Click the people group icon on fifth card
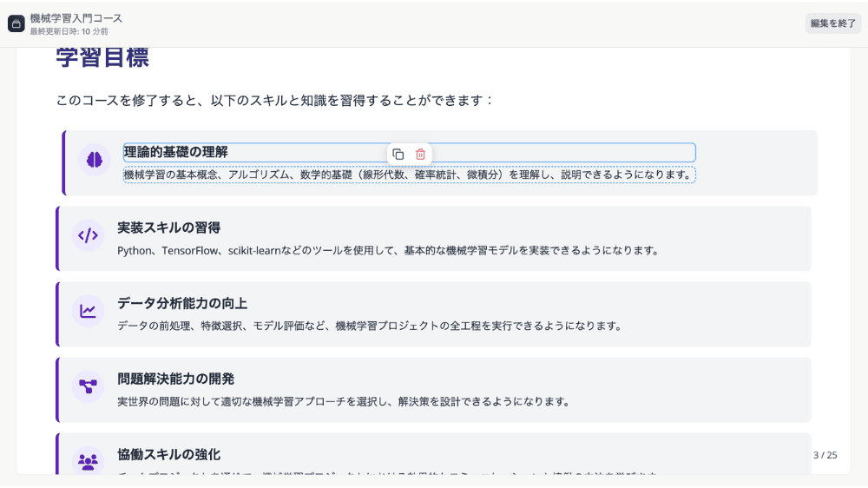The height and width of the screenshot is (488, 868). 88,461
